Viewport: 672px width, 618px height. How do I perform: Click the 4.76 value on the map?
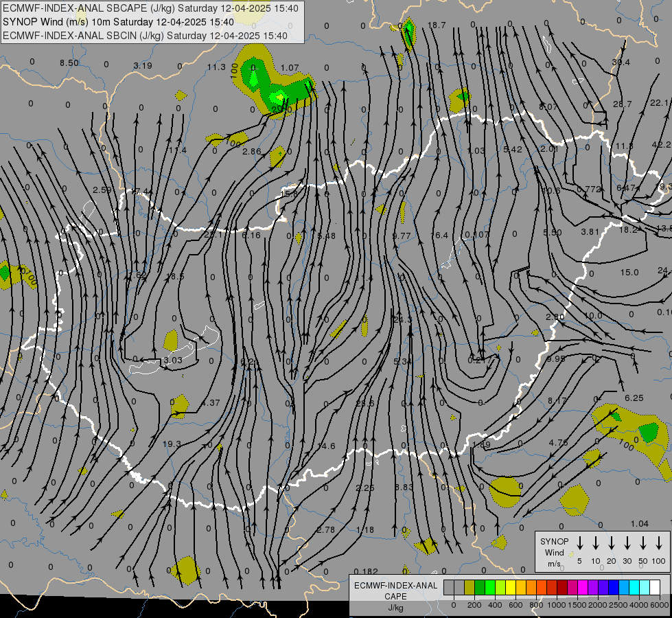coord(559,443)
